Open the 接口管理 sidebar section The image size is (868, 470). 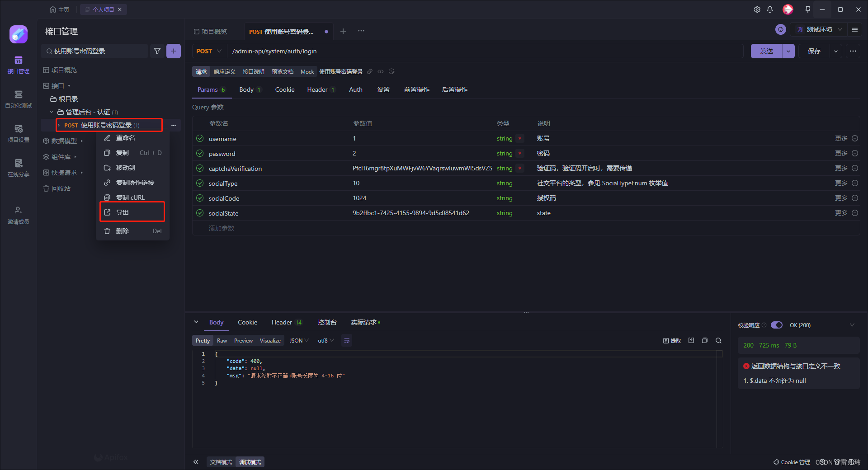pyautogui.click(x=19, y=65)
